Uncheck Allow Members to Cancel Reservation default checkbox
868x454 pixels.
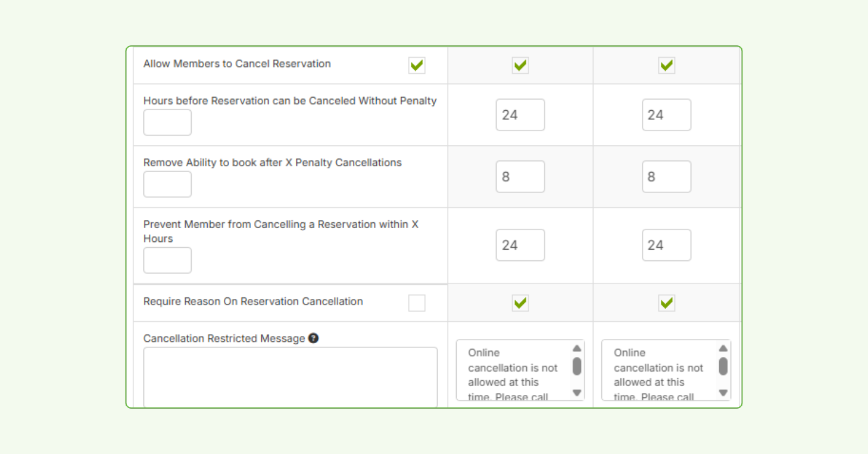[417, 66]
